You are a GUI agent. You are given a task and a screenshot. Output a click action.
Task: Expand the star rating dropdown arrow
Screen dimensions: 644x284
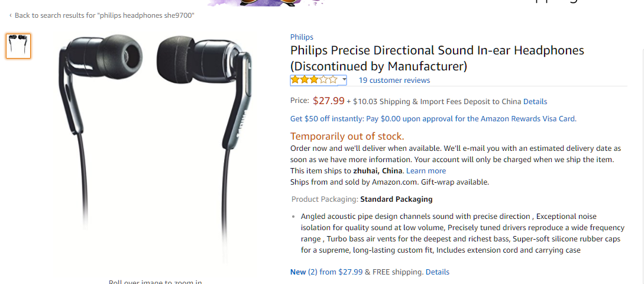tap(344, 80)
